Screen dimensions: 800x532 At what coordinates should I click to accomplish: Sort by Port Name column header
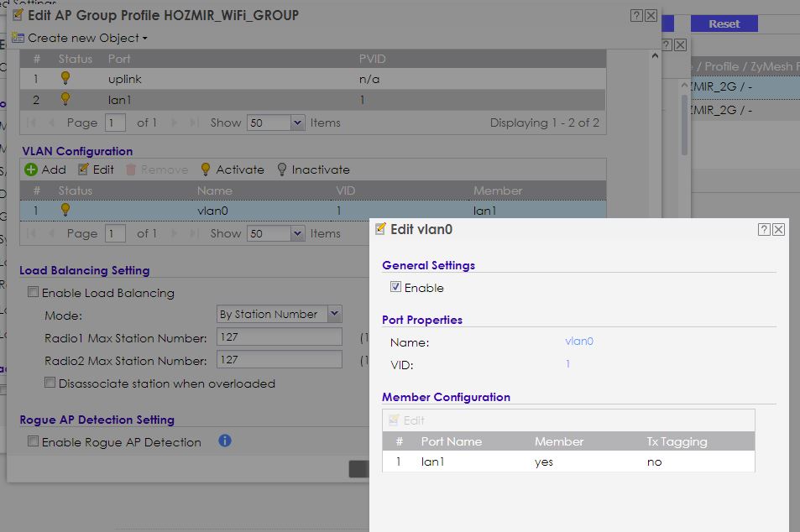click(451, 441)
